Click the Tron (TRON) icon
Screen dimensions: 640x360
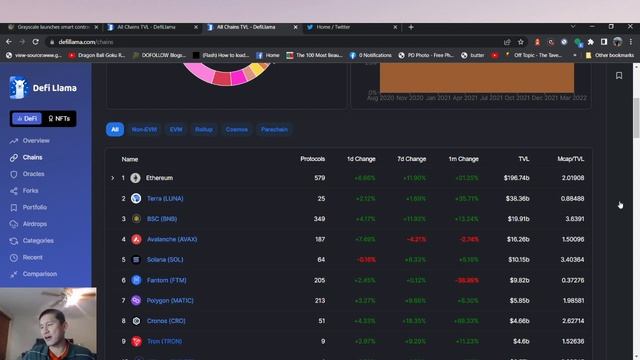pos(136,341)
